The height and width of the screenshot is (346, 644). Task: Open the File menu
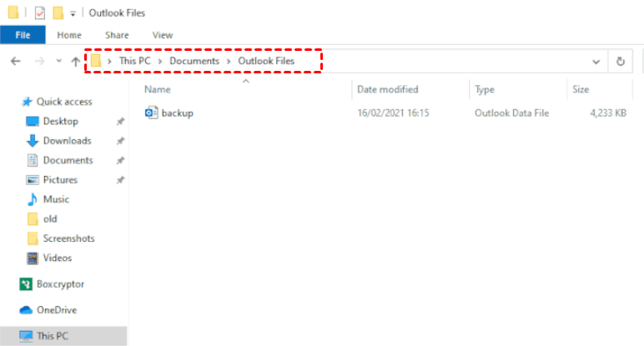[x=23, y=35]
